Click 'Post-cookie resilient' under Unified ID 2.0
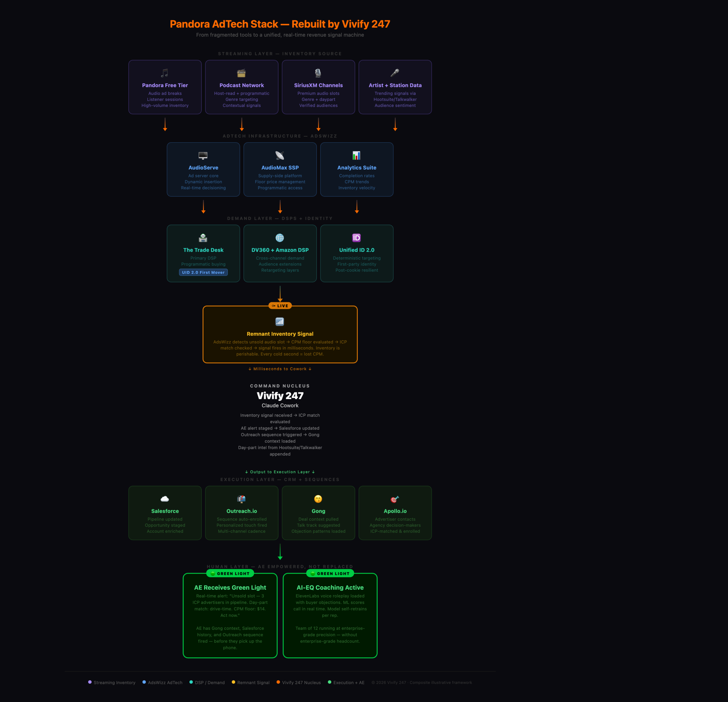This screenshot has height=702, width=728. [x=357, y=270]
